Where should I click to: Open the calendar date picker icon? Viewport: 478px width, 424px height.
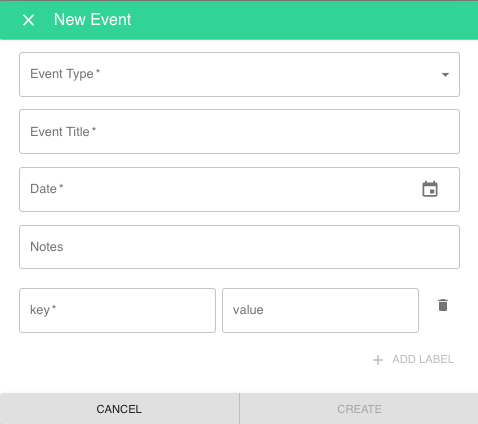(430, 189)
